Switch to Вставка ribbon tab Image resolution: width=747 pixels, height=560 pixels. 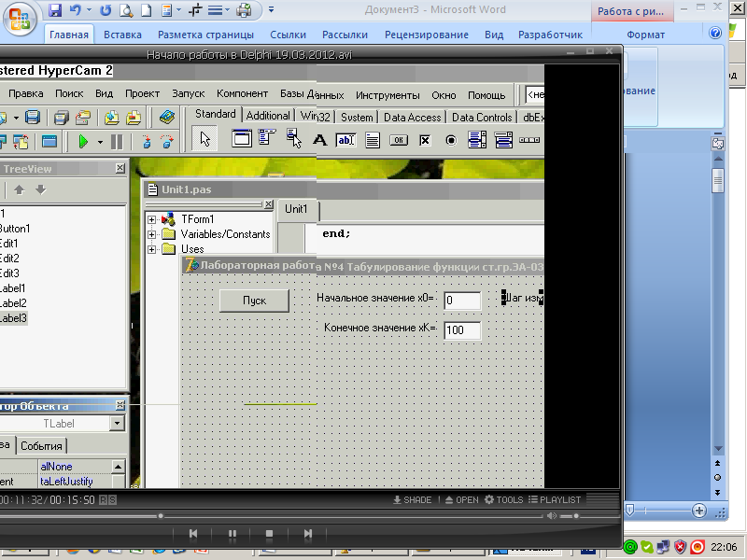(x=122, y=35)
